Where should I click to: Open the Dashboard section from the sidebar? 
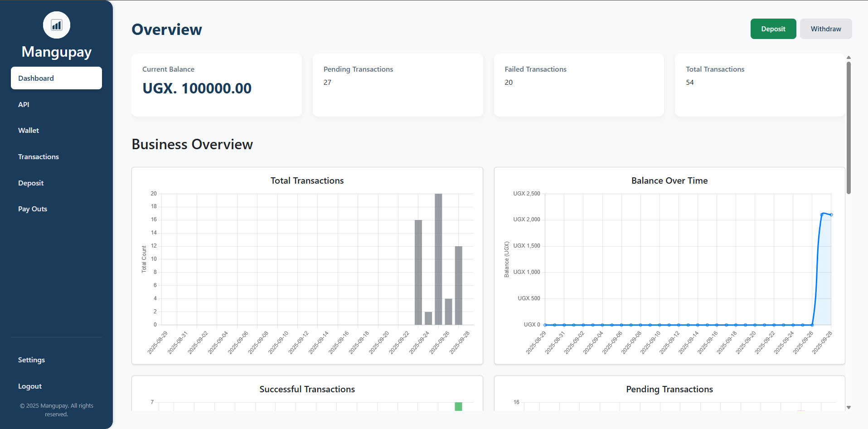point(56,78)
